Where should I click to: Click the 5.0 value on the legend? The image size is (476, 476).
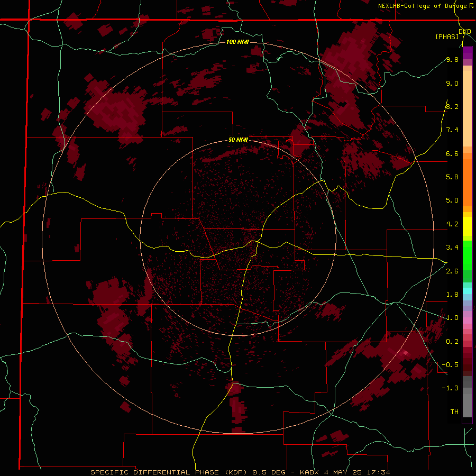(x=452, y=200)
